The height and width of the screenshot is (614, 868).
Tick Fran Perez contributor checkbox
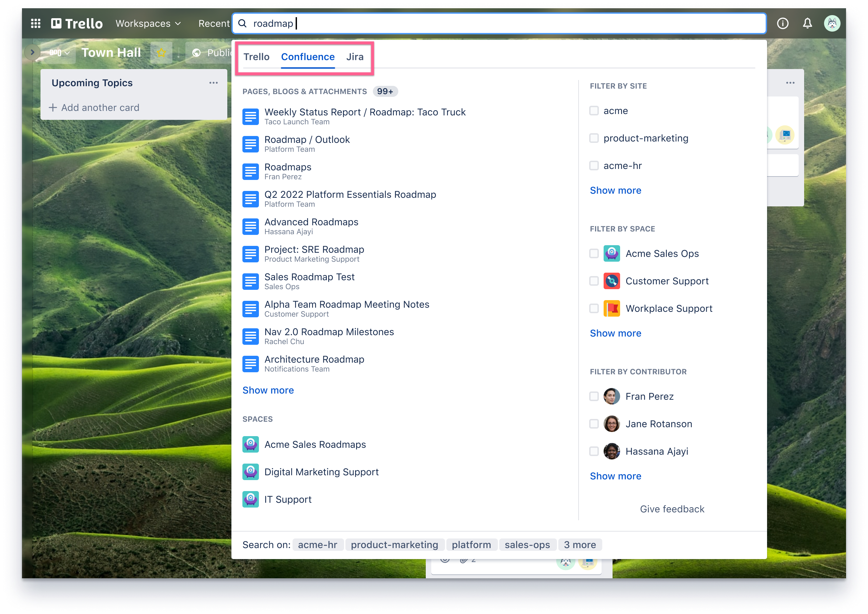[x=594, y=396]
